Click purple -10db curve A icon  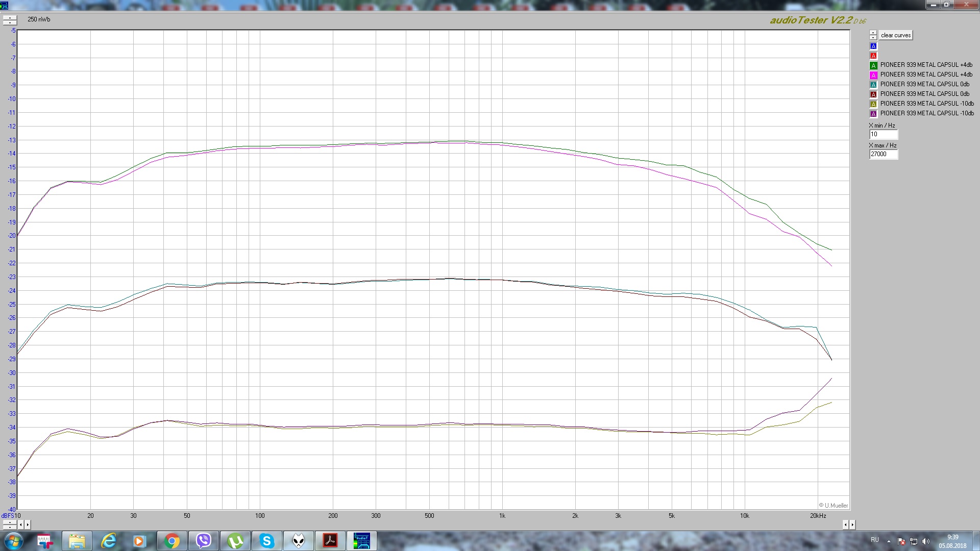point(873,114)
